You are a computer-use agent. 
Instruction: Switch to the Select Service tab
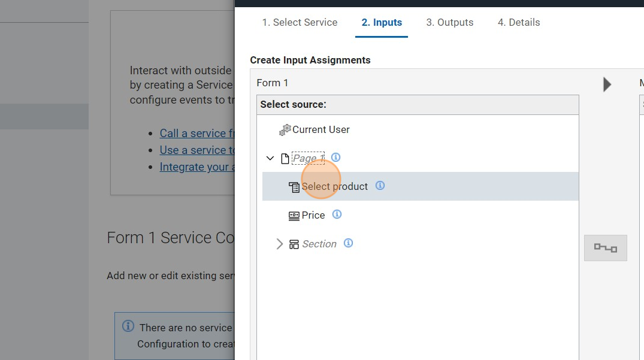pyautogui.click(x=300, y=23)
